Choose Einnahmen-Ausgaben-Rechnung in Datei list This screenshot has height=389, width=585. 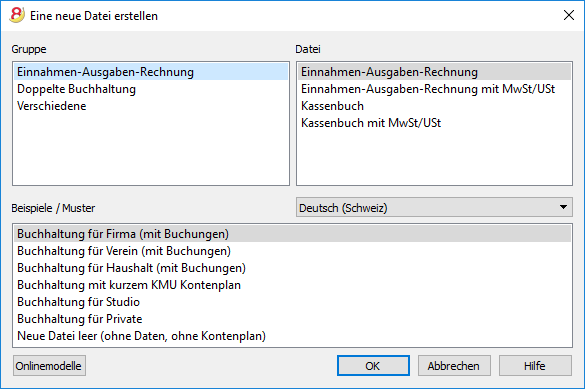(x=434, y=72)
